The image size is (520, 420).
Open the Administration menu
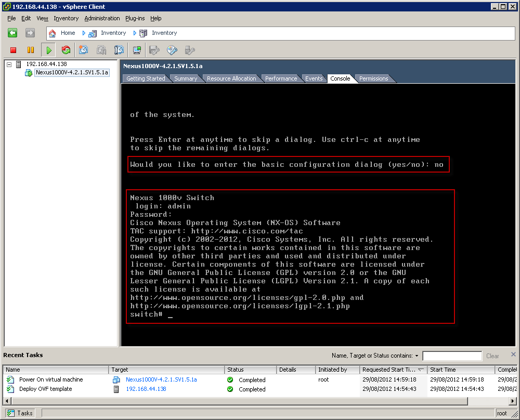102,18
